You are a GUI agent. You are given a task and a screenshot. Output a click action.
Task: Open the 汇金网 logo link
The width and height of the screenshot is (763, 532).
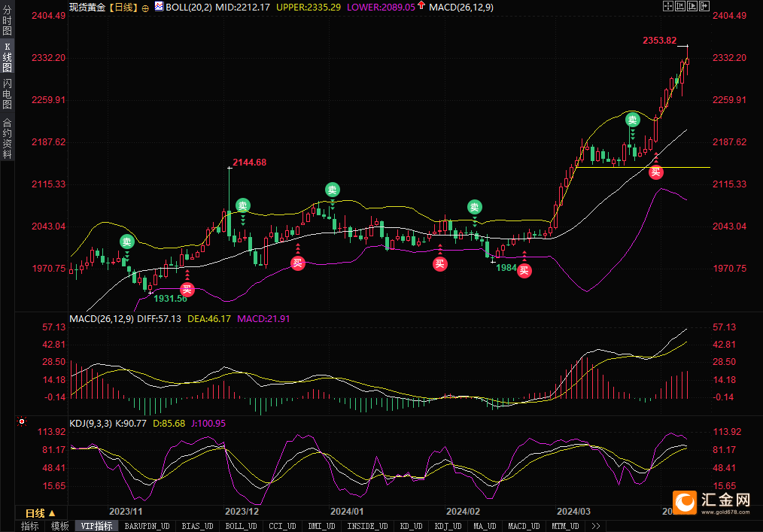(x=711, y=503)
